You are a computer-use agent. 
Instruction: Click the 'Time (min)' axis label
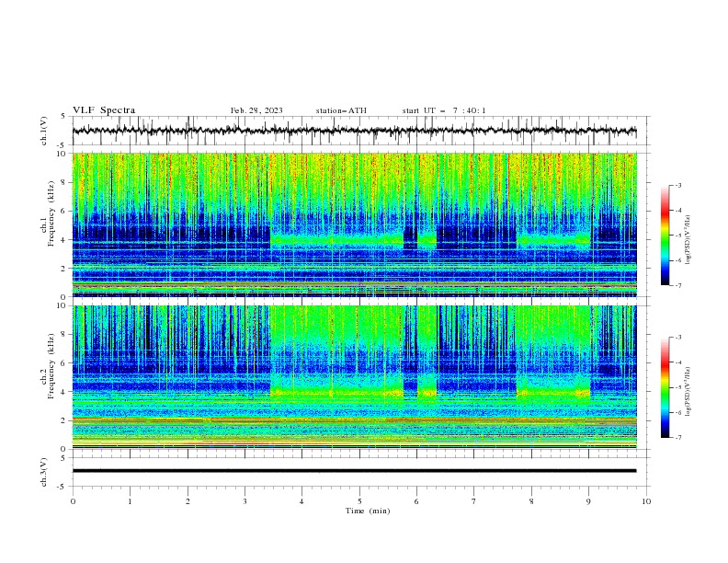point(368,511)
